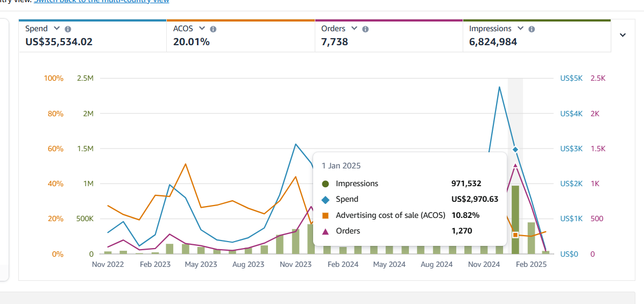Expand the Orders metric dropdown
Screen dimensions: 644x304
tap(354, 29)
